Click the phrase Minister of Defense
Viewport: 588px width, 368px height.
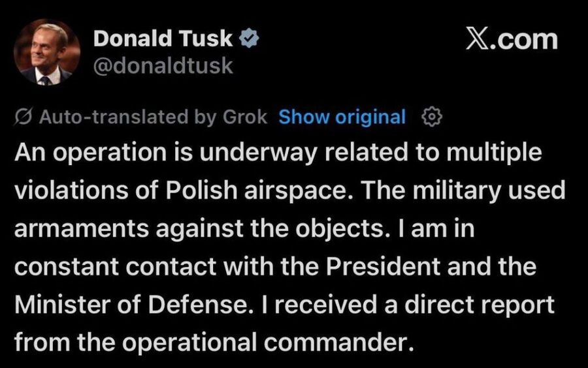pyautogui.click(x=131, y=305)
